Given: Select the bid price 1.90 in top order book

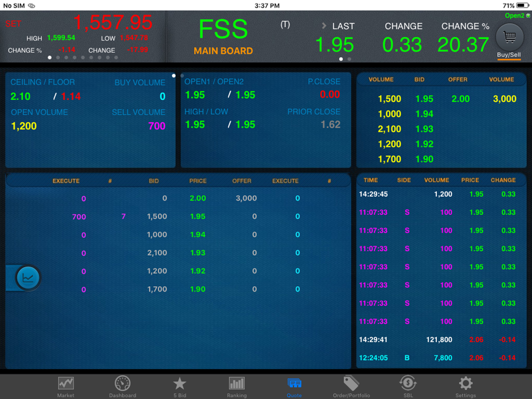Looking at the screenshot, I should click(425, 159).
